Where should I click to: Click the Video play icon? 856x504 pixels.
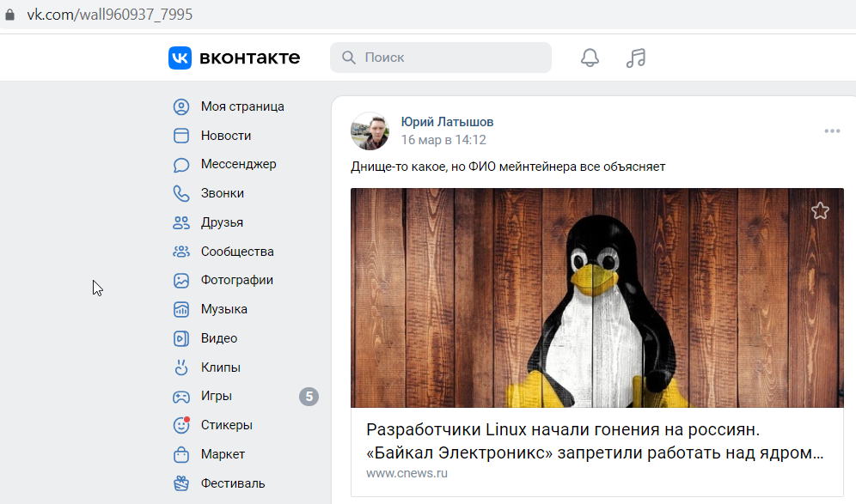click(181, 339)
